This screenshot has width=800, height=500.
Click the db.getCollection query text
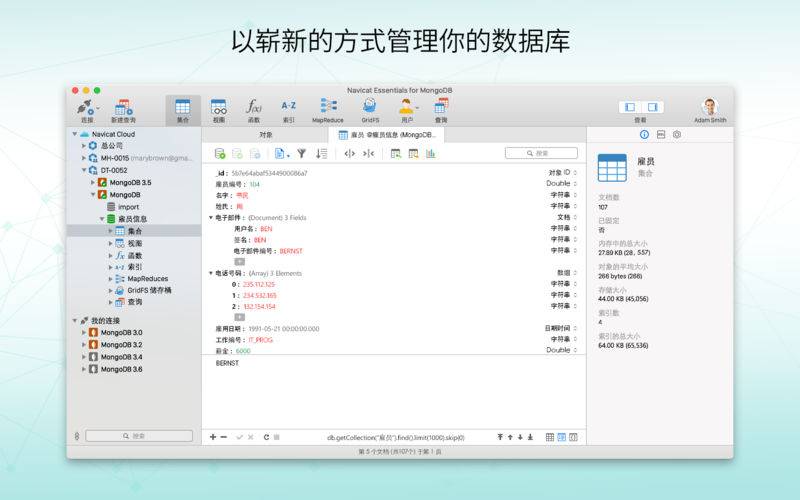[x=396, y=438]
